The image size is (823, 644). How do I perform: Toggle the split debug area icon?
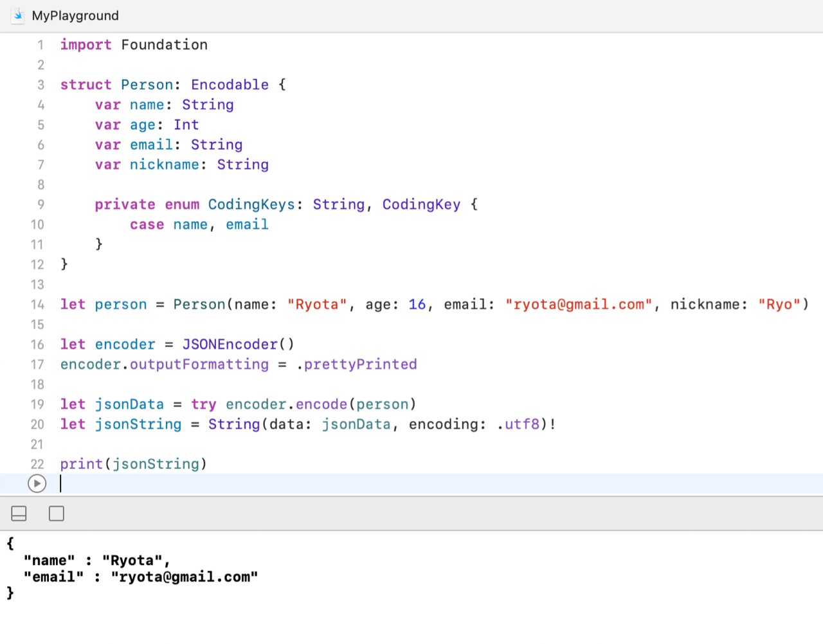19,514
